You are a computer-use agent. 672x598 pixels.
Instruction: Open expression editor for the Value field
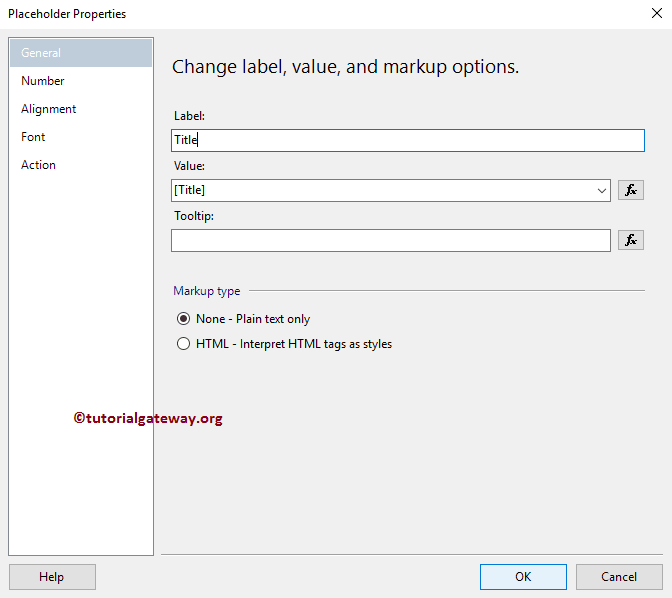pos(630,190)
